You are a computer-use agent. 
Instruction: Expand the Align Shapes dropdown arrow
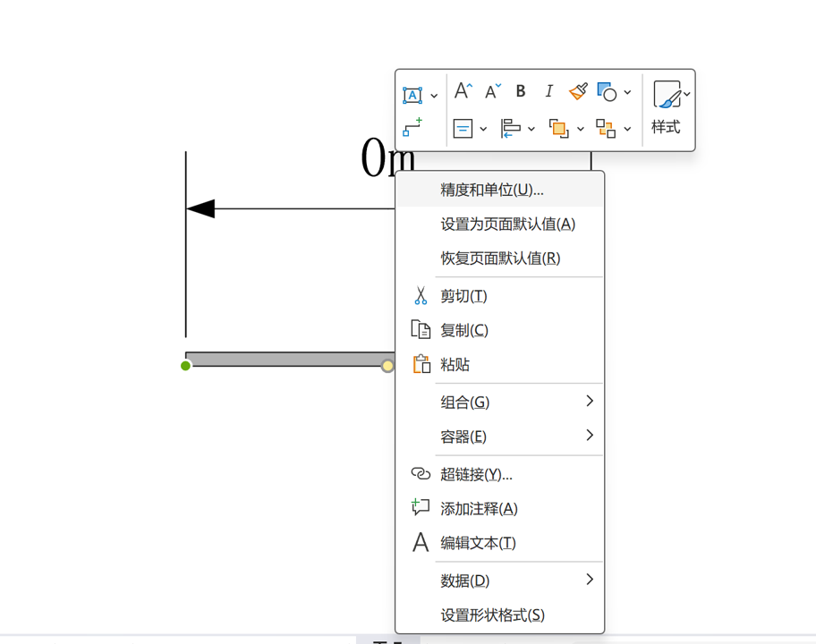coord(531,129)
